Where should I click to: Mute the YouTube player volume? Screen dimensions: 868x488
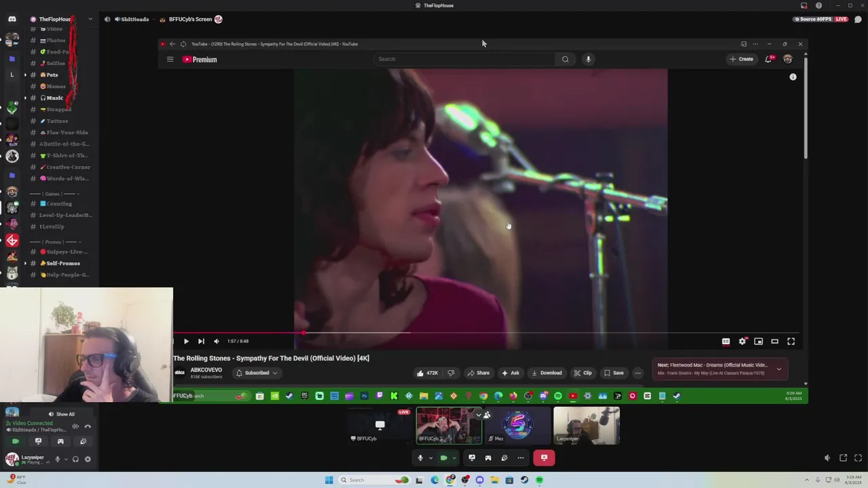216,342
